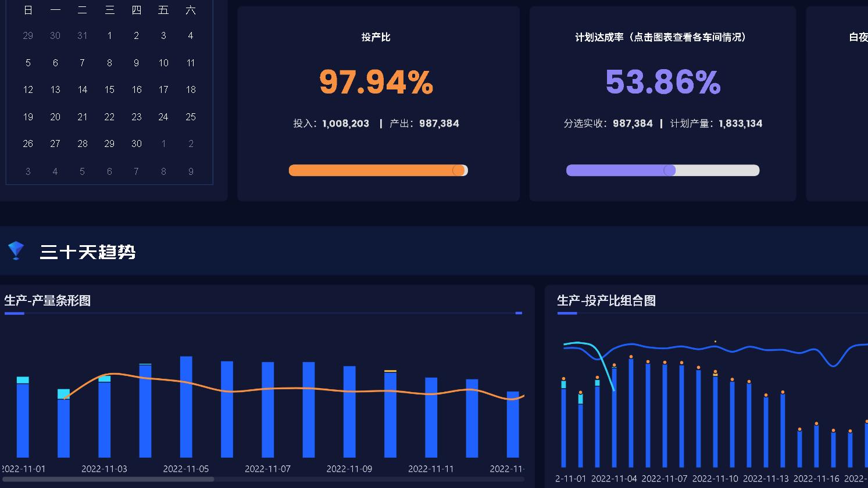Click the blue diamond icon beside 三十天趋势
This screenshot has width=868, height=488.
click(16, 250)
